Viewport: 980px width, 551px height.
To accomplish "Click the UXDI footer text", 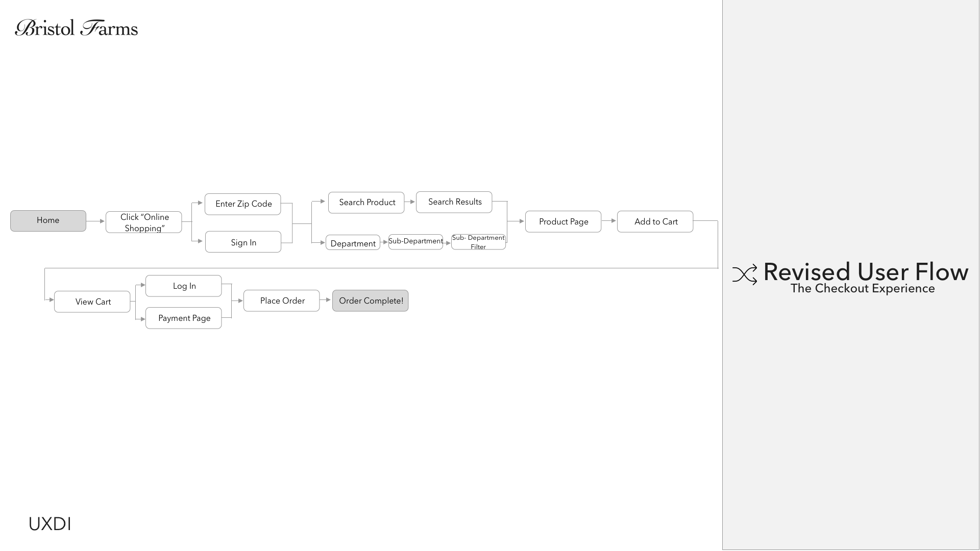I will tap(50, 524).
